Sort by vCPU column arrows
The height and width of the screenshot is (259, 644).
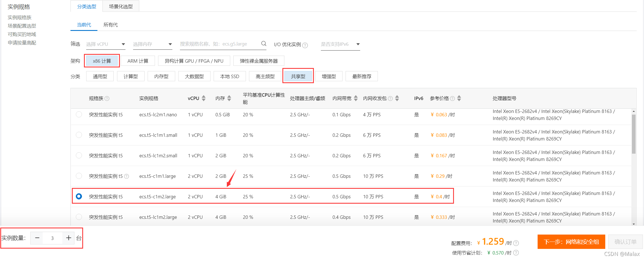[x=204, y=98]
